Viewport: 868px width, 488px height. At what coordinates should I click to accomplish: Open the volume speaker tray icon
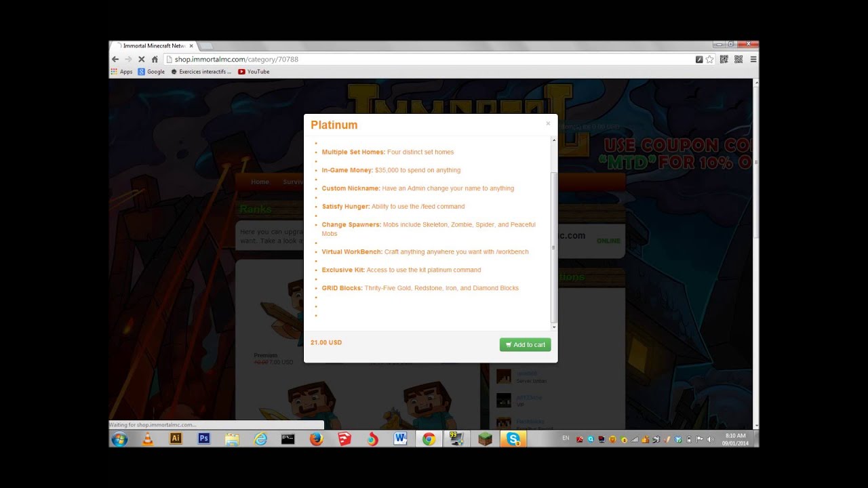click(710, 439)
